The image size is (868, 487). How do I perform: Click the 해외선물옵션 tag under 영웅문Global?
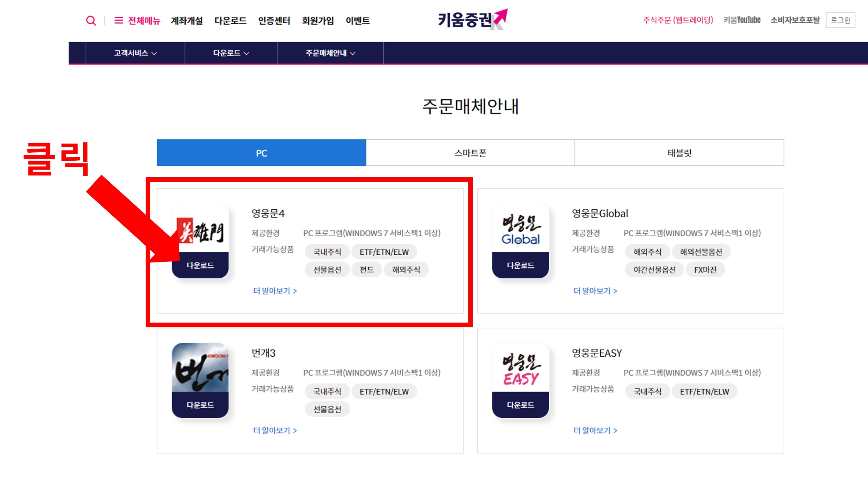701,252
